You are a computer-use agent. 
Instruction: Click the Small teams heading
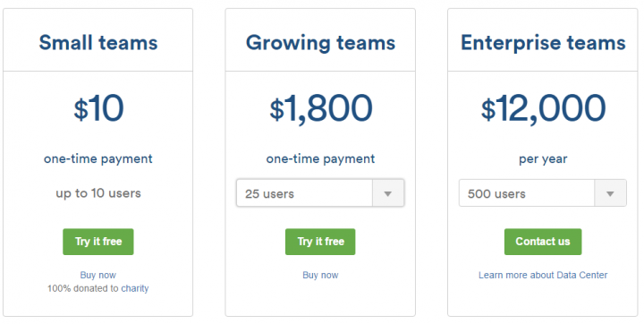pos(98,43)
